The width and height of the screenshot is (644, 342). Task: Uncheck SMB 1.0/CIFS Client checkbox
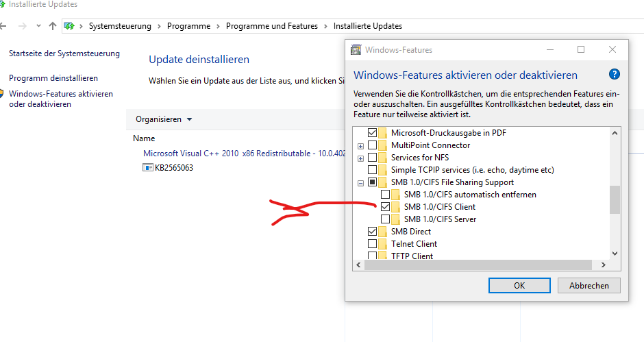(385, 207)
